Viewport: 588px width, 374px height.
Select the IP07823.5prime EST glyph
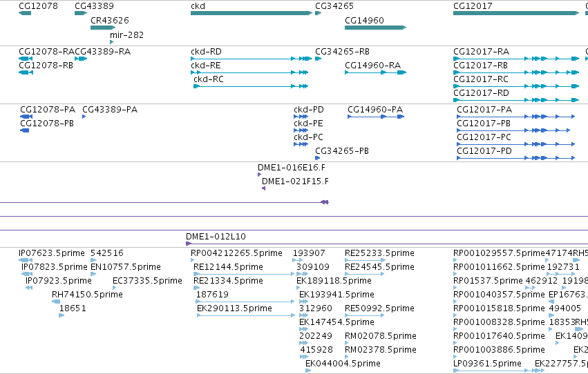27,274
